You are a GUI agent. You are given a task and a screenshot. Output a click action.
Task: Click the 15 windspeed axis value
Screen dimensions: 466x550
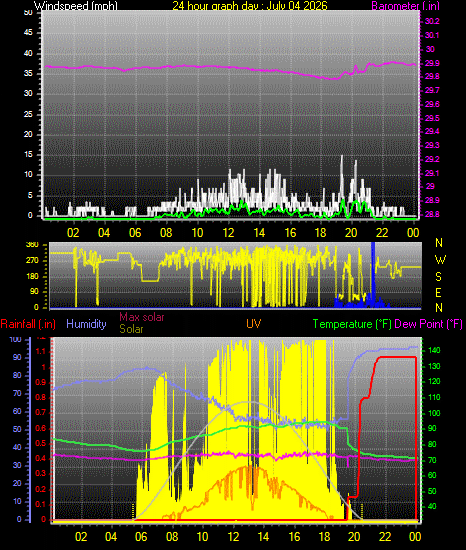[x=28, y=155]
